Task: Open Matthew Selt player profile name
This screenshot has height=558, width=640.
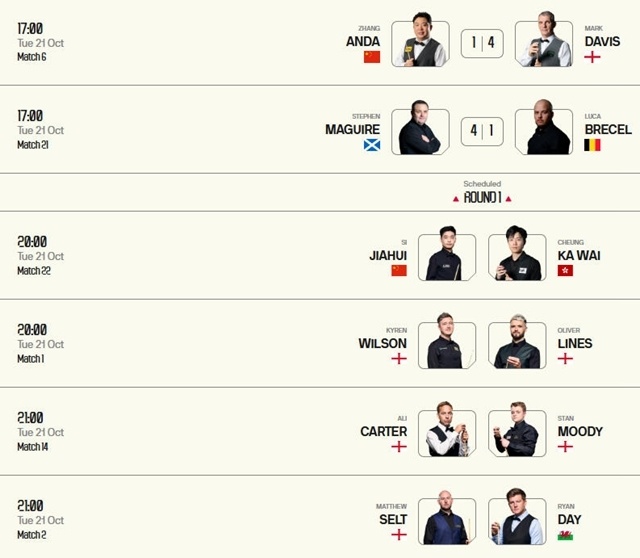Action: pyautogui.click(x=391, y=519)
